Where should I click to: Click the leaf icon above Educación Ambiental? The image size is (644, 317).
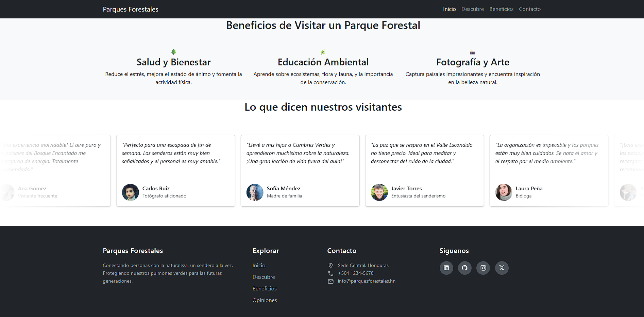tap(323, 52)
